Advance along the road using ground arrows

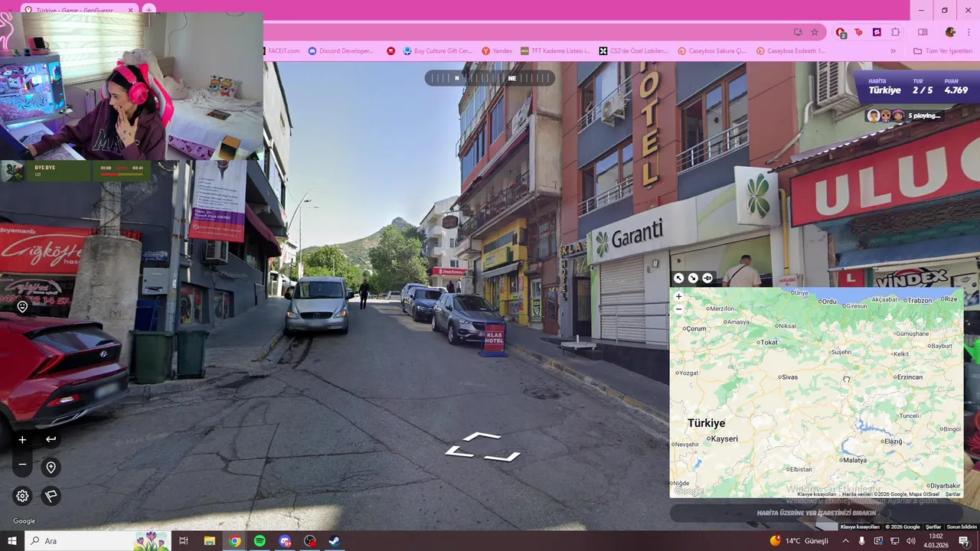click(482, 447)
